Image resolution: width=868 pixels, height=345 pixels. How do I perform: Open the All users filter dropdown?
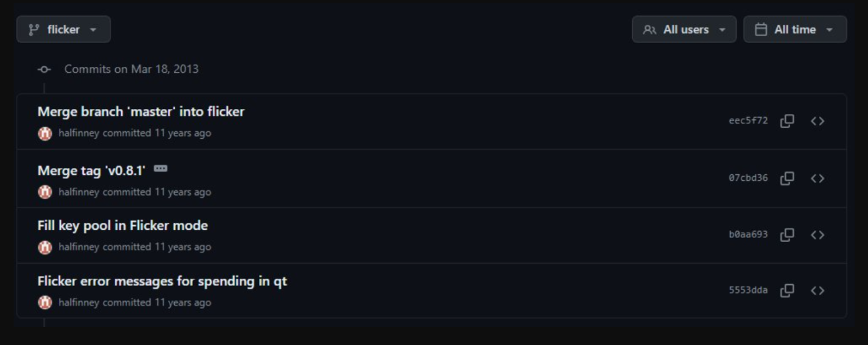click(x=684, y=29)
